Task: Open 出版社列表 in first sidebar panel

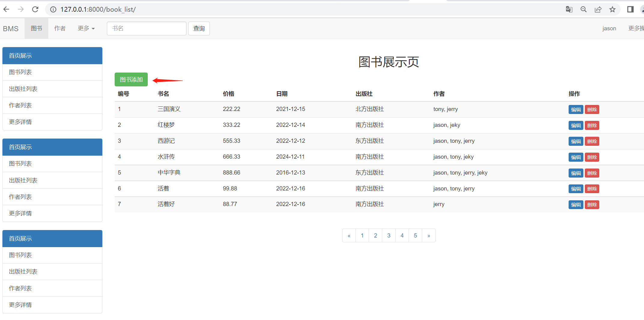Action: pyautogui.click(x=52, y=89)
